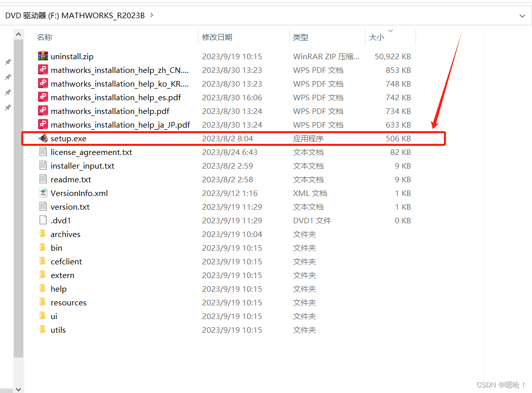Image resolution: width=532 pixels, height=393 pixels.
Task: Sort files by 修改日期 column header
Action: coord(217,37)
